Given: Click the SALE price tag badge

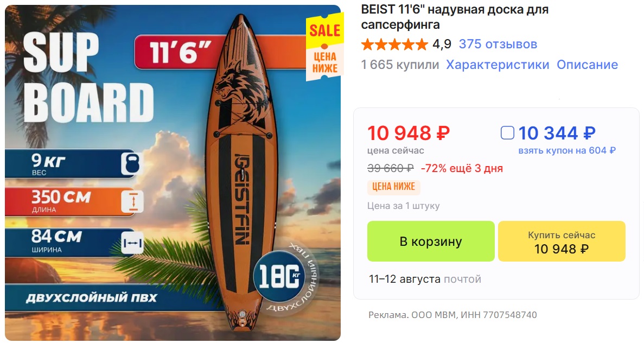Looking at the screenshot, I should point(325,47).
